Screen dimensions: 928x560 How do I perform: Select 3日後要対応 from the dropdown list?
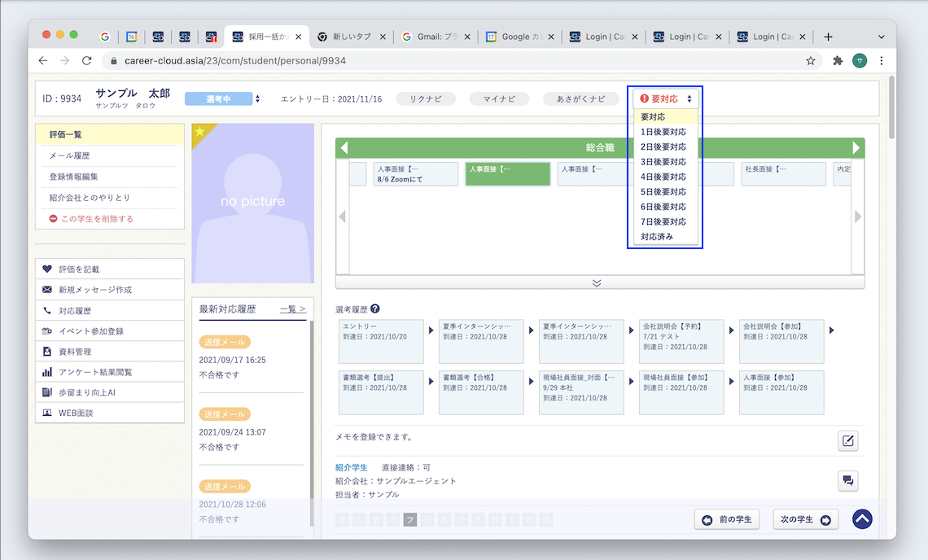(x=663, y=162)
